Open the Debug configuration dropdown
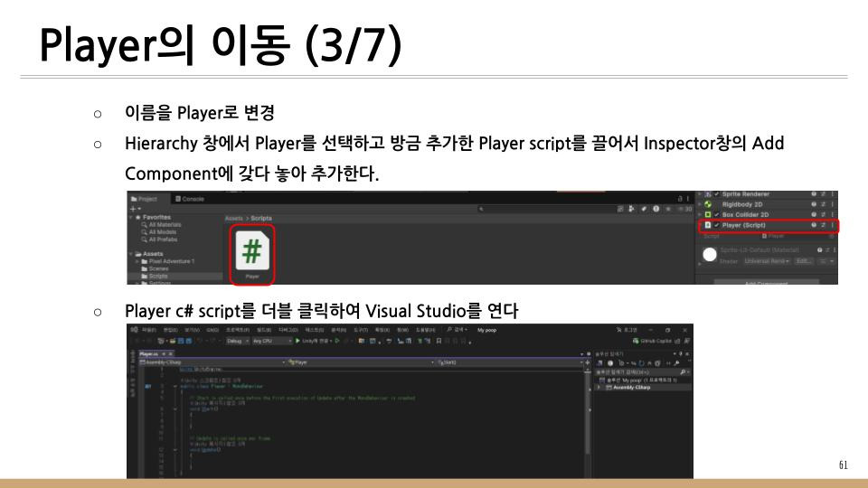The height and width of the screenshot is (488, 868). click(238, 341)
